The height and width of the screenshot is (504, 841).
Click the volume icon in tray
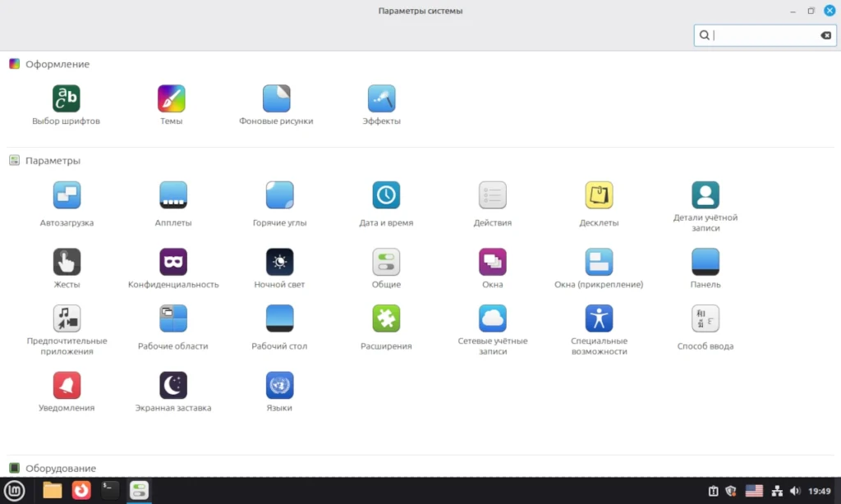[x=795, y=491]
